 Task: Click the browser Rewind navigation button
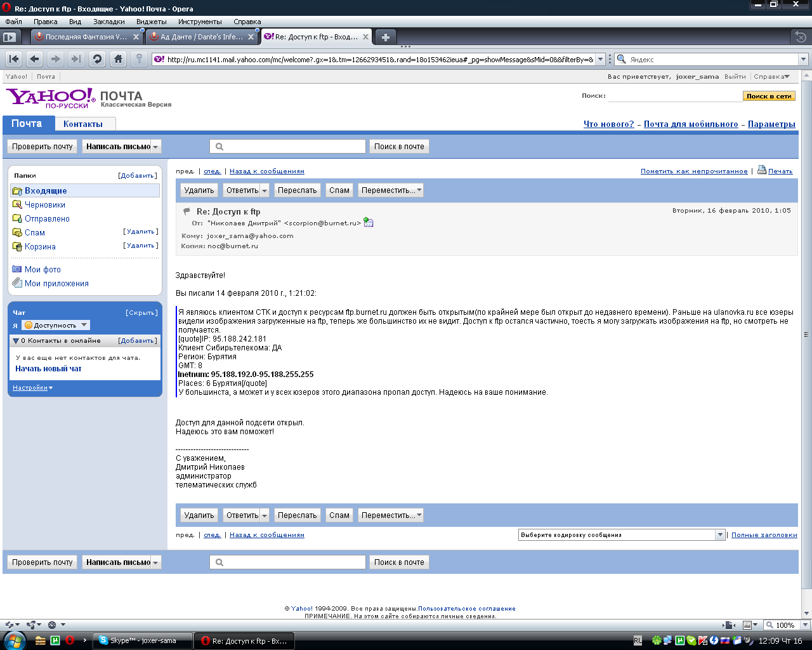pos(14,59)
